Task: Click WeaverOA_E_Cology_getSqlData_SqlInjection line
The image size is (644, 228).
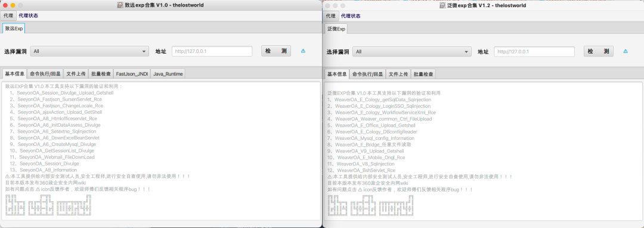Action: tap(379, 99)
